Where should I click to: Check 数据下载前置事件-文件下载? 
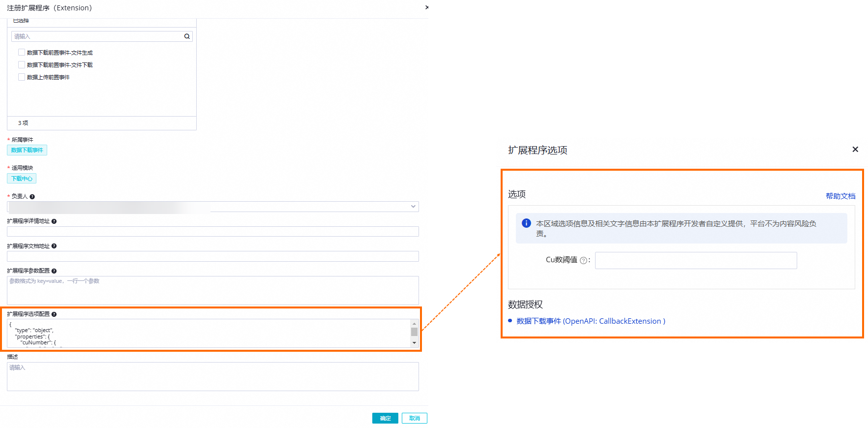(x=22, y=64)
